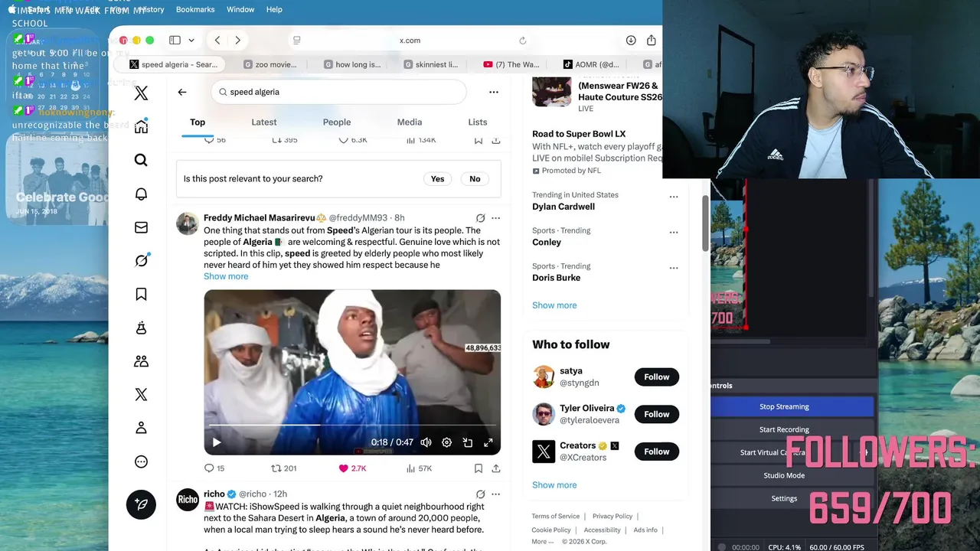Image resolution: width=980 pixels, height=551 pixels.
Task: Switch to the People tab
Action: click(337, 122)
